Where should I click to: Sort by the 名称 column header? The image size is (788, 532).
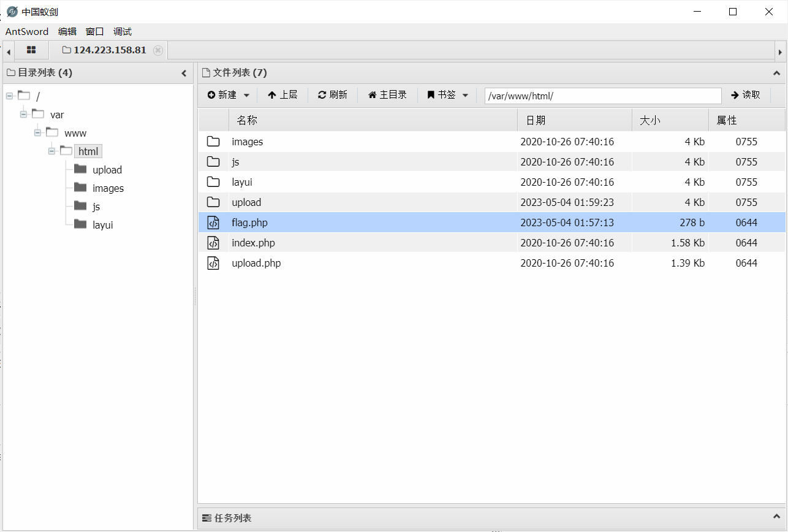click(373, 120)
